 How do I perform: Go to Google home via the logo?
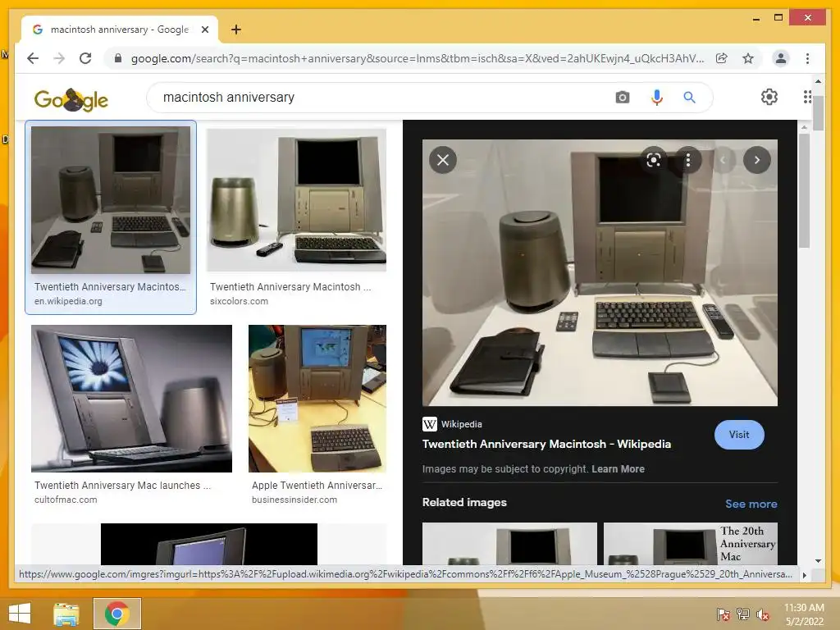71,98
